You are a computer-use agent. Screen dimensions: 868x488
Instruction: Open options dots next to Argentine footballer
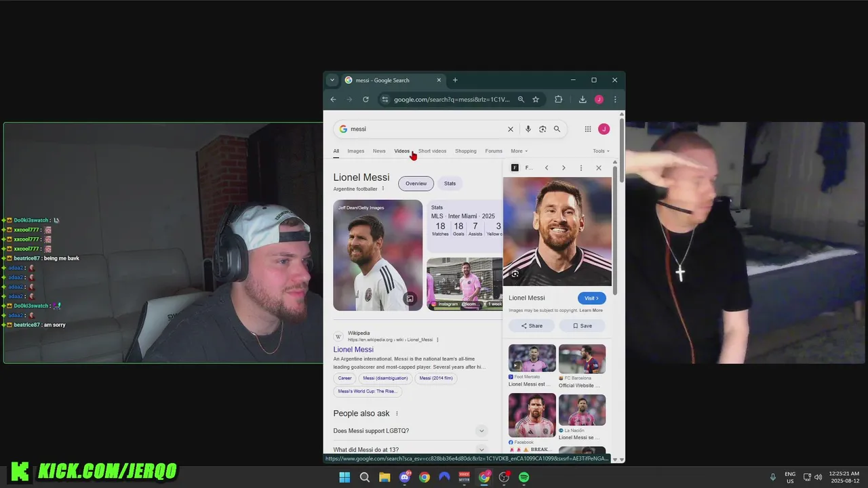pos(382,188)
